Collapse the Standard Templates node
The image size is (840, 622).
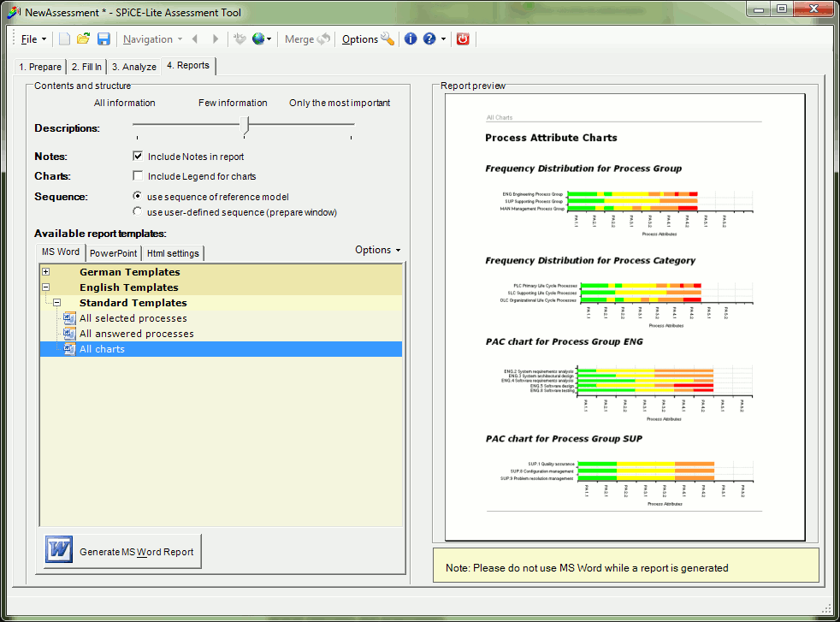[x=57, y=303]
